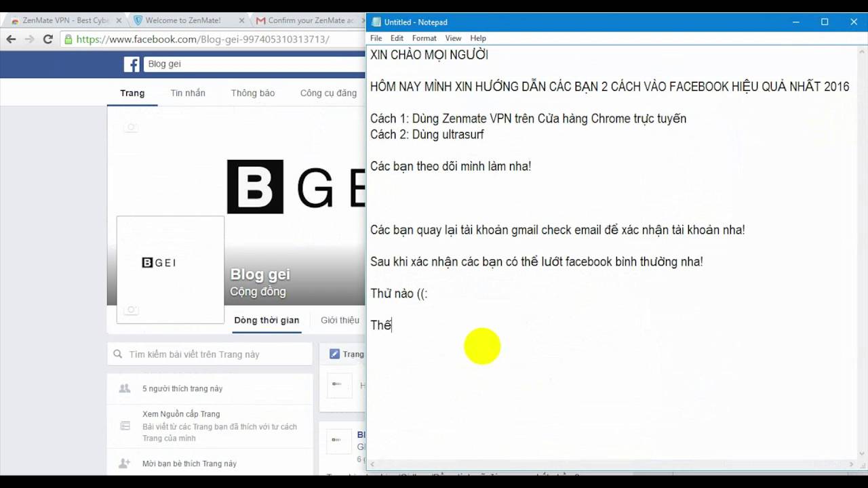
Task: Click the Facebook logo icon
Action: click(x=132, y=64)
